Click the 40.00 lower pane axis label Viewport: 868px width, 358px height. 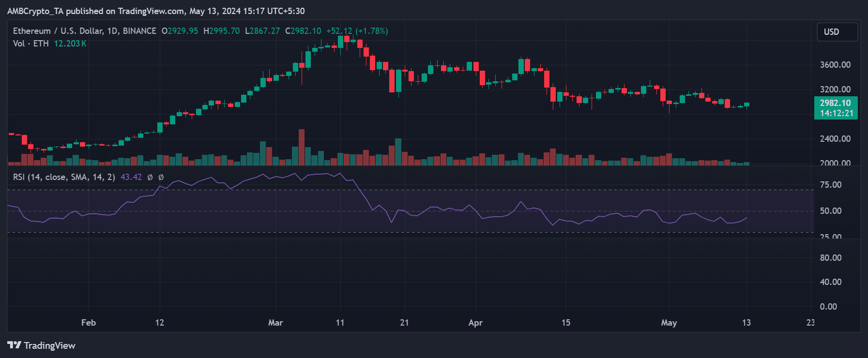pos(831,282)
